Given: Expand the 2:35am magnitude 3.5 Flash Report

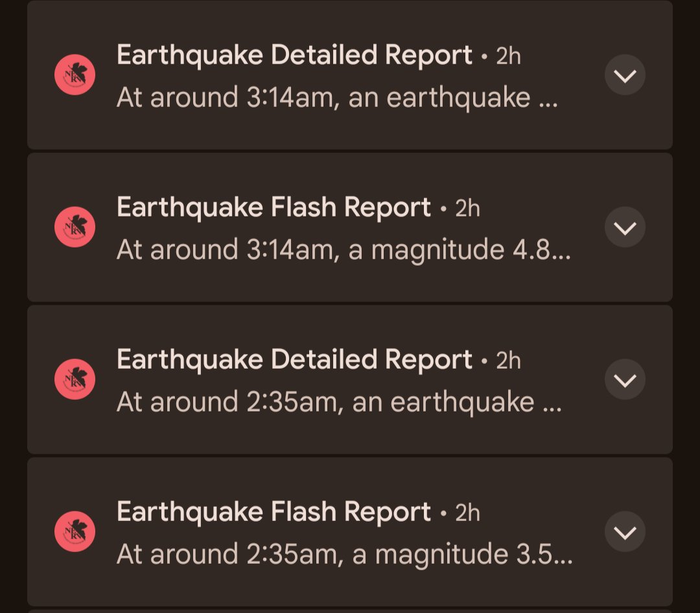Looking at the screenshot, I should tap(625, 532).
